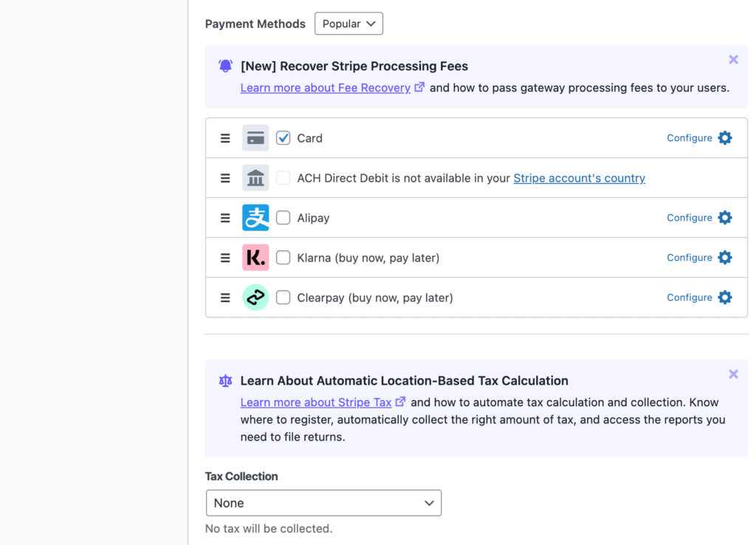Dismiss the Recover Stripe Processing Fees notice
Viewport: 756px width, 545px height.
[733, 59]
